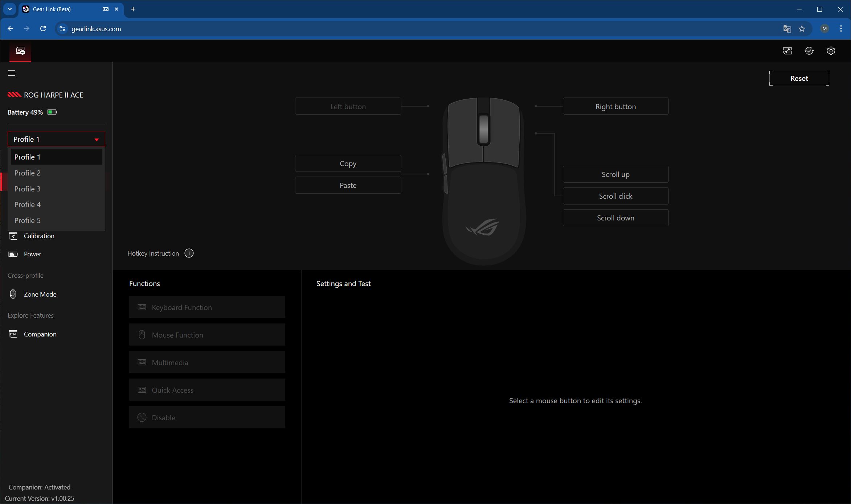Select the Left button assignment
The height and width of the screenshot is (504, 851).
click(x=348, y=106)
